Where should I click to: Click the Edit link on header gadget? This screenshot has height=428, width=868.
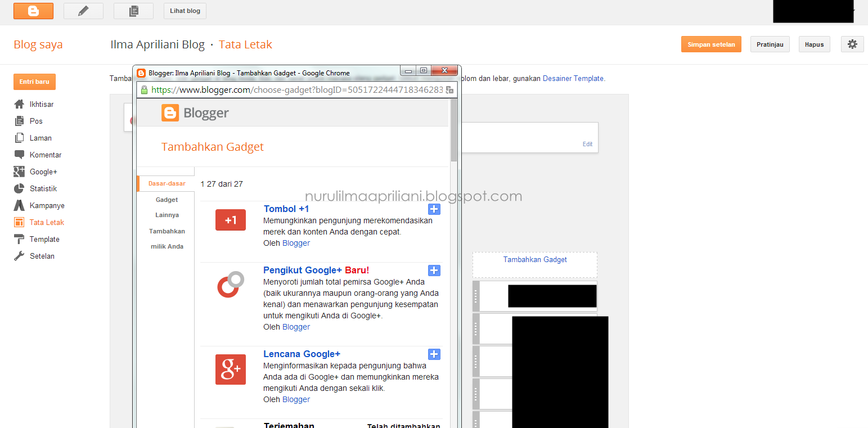point(587,144)
